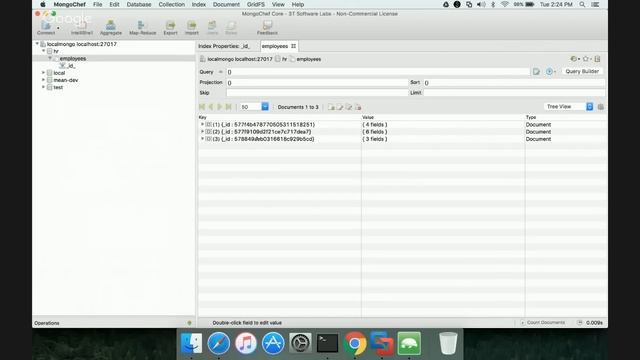Open Spotlight search in the menu bar

(582, 4)
